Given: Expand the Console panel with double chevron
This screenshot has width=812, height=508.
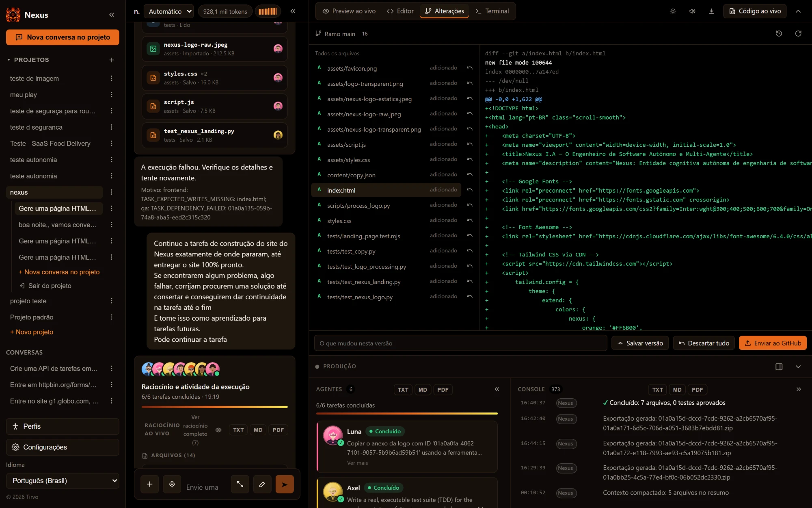Looking at the screenshot, I should [799, 389].
